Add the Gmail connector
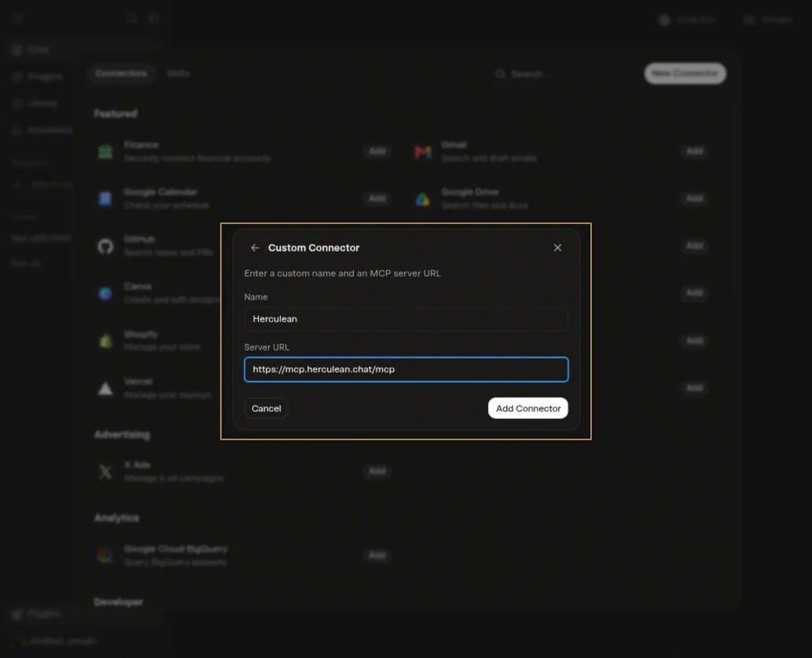This screenshot has width=812, height=658. click(x=694, y=151)
